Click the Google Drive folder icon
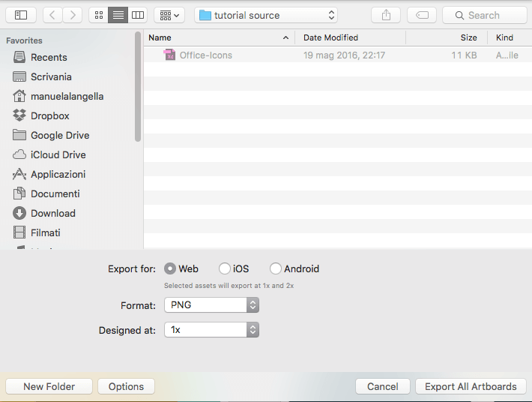 point(19,135)
